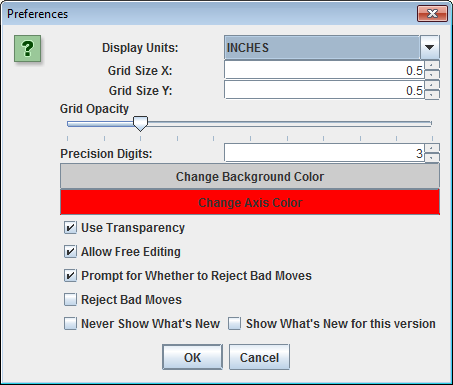The height and width of the screenshot is (385, 453).
Task: Open the Display Units dropdown arrow
Action: pos(430,47)
